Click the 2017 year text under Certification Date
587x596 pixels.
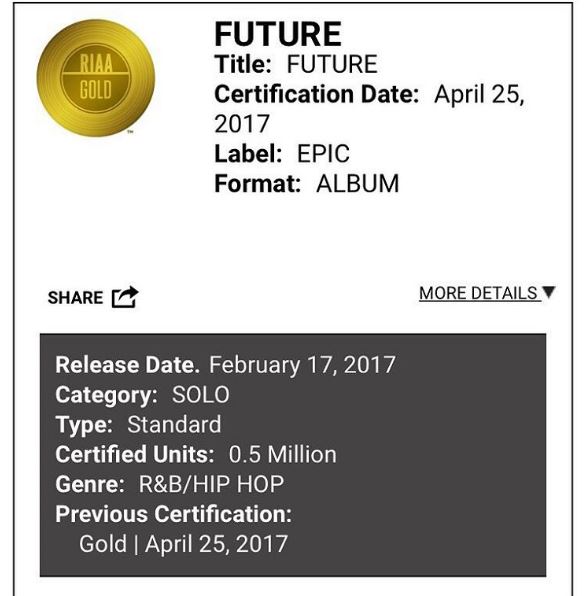click(242, 124)
